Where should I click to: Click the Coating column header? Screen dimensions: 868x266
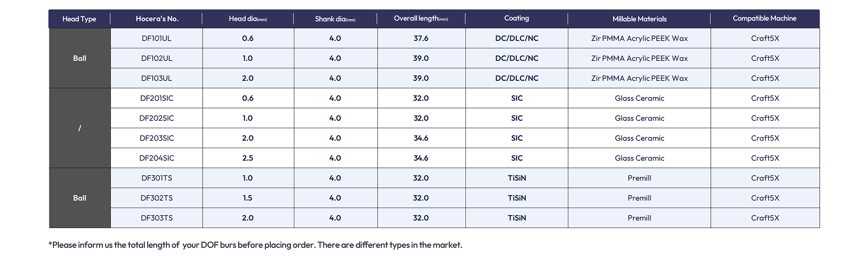[517, 18]
